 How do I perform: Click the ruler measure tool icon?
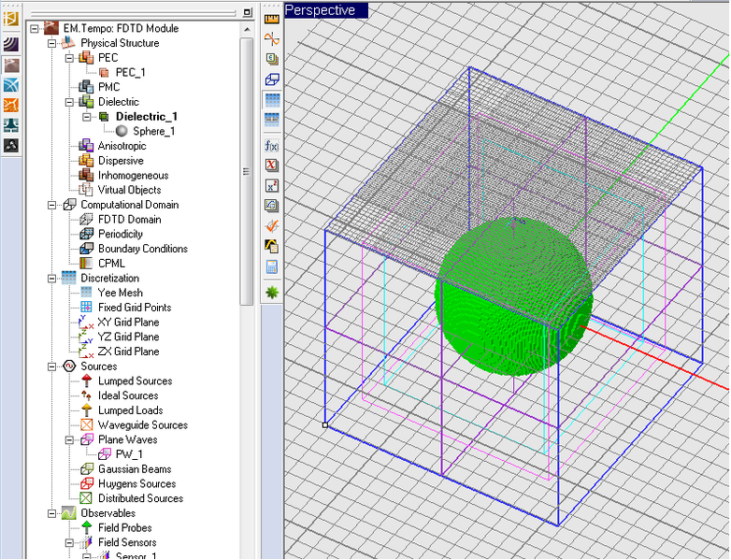point(272,18)
